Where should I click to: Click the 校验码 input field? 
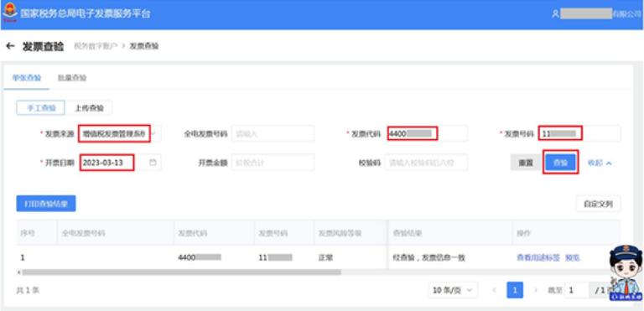tap(426, 163)
